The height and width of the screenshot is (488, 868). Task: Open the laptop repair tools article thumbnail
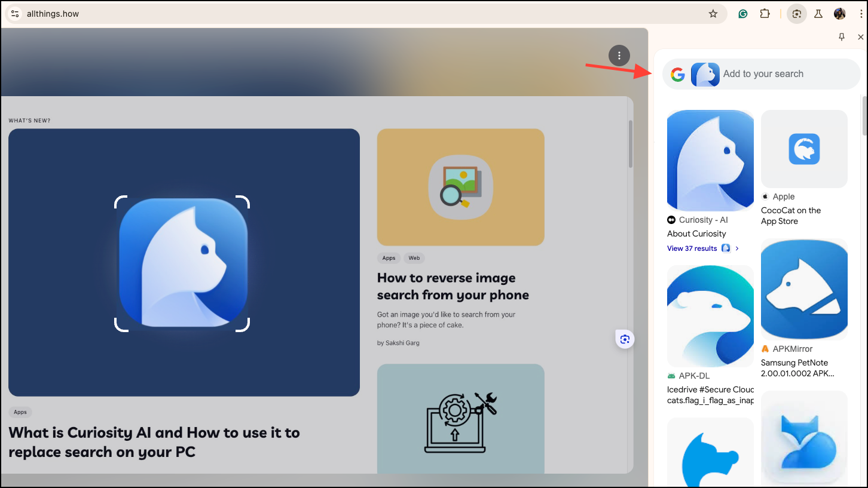pos(461,418)
